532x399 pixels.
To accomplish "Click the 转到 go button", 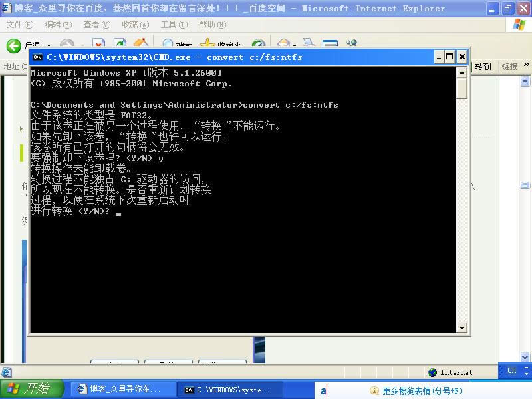I will (x=483, y=66).
